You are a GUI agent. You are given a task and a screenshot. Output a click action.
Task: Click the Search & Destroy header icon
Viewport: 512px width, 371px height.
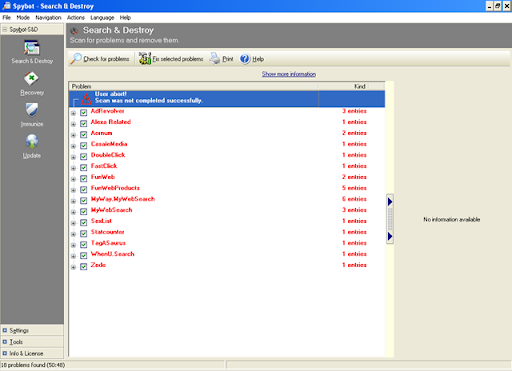click(74, 31)
